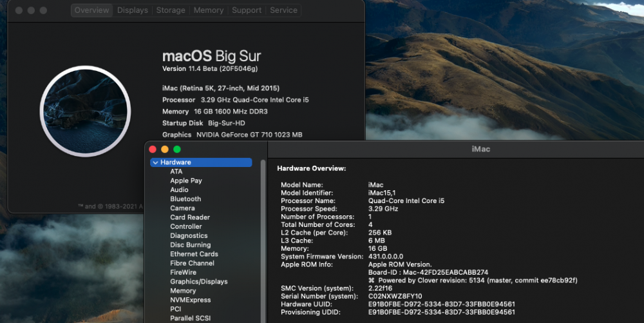Click the 6 MB L3 cache value
Viewport: 644px width, 323px height.
377,241
